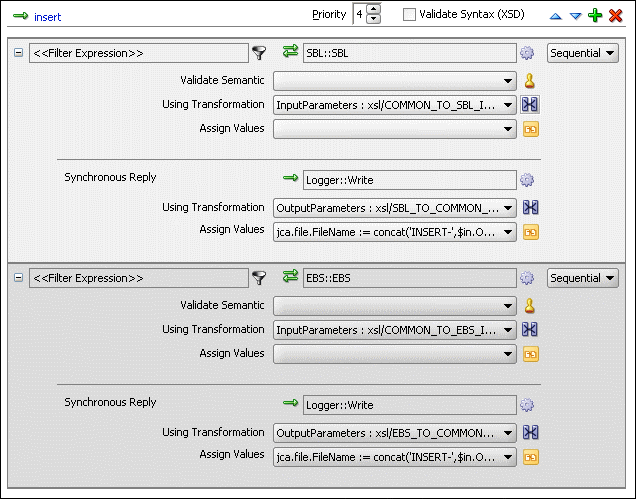Click the schematron validate icon in EBS rule

point(529,305)
